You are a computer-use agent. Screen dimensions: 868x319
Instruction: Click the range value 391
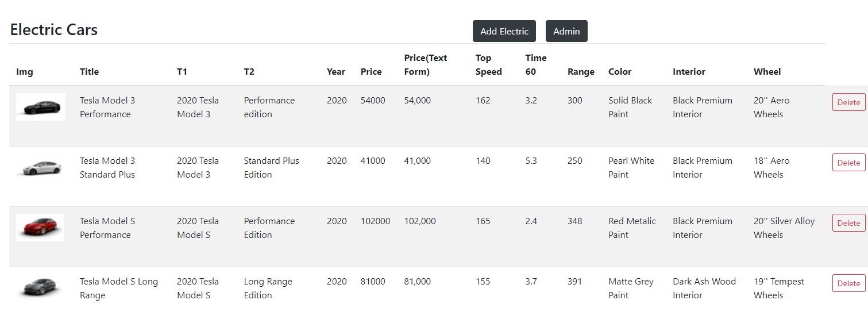click(575, 281)
